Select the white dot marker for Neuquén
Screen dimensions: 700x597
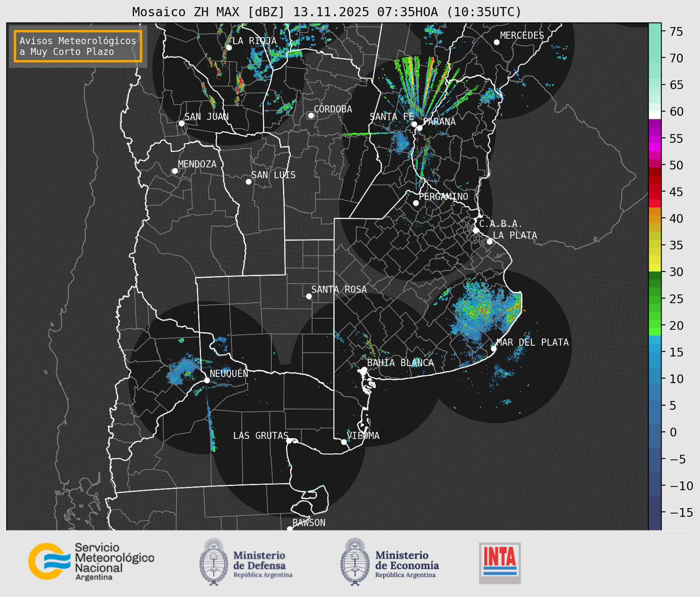[207, 380]
